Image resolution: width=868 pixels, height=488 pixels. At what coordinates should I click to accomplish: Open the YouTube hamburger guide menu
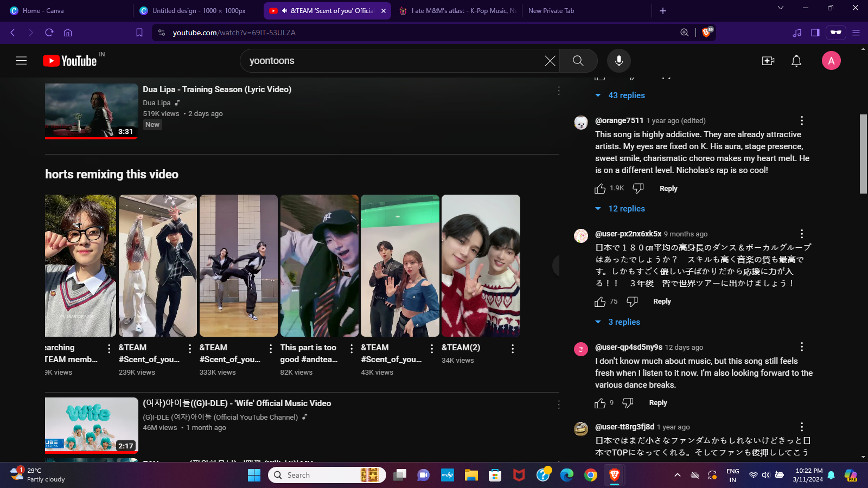tap(21, 61)
